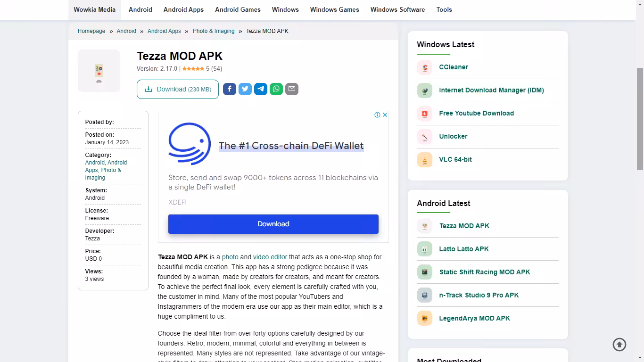Image resolution: width=644 pixels, height=362 pixels.
Task: Open the Tools menu
Action: coord(444,9)
